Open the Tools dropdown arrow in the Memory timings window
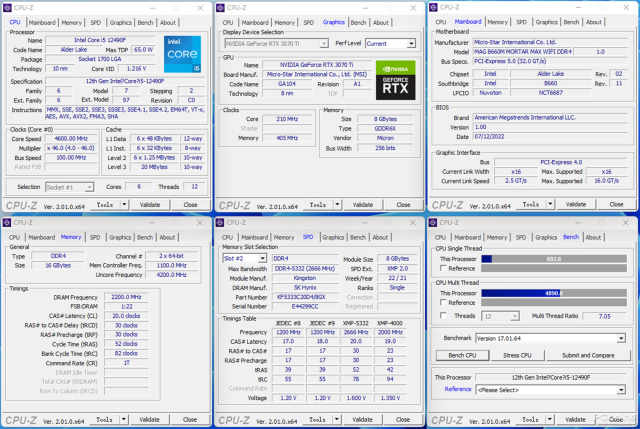This screenshot has width=640, height=429. pos(124,419)
